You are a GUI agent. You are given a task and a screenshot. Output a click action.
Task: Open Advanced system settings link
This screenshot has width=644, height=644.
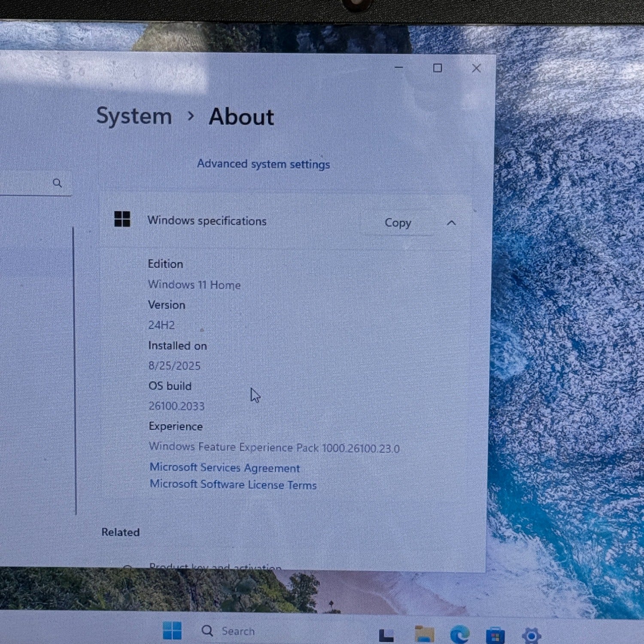pyautogui.click(x=264, y=164)
